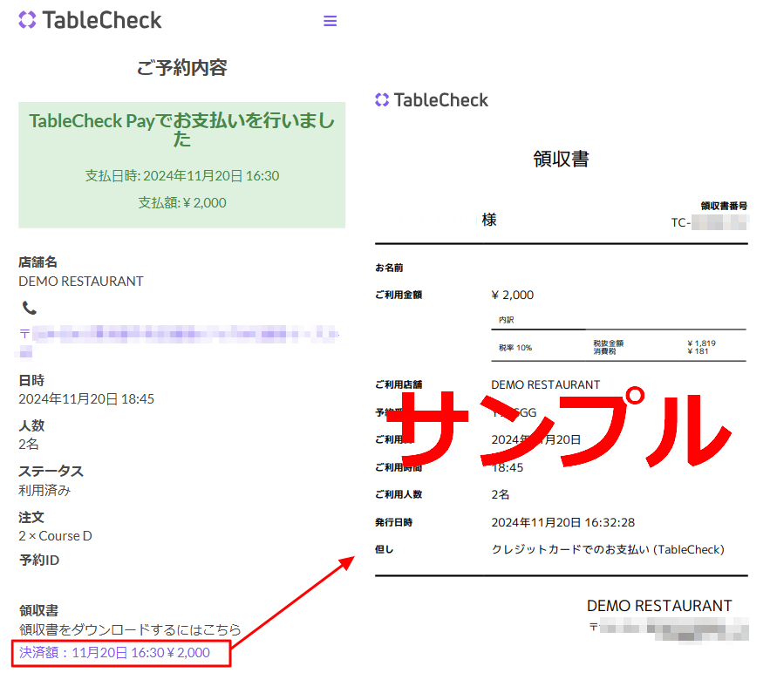This screenshot has height=700, width=770.
Task: Click the 発行日時 label
Action: tap(394, 522)
